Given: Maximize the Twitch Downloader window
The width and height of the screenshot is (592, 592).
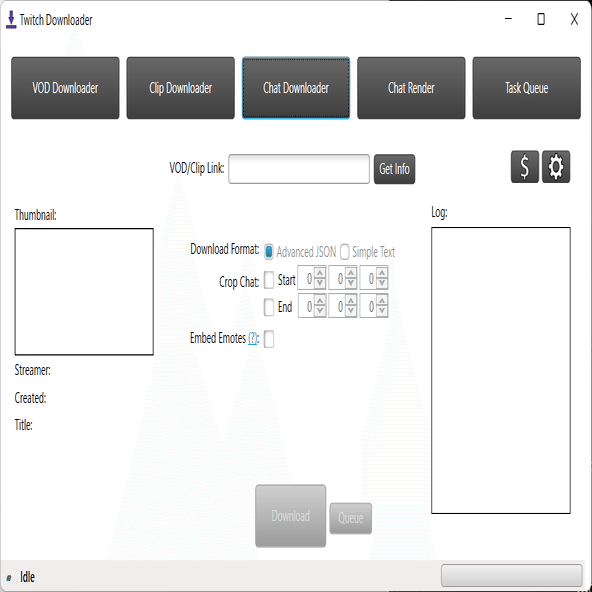Looking at the screenshot, I should tap(541, 19).
